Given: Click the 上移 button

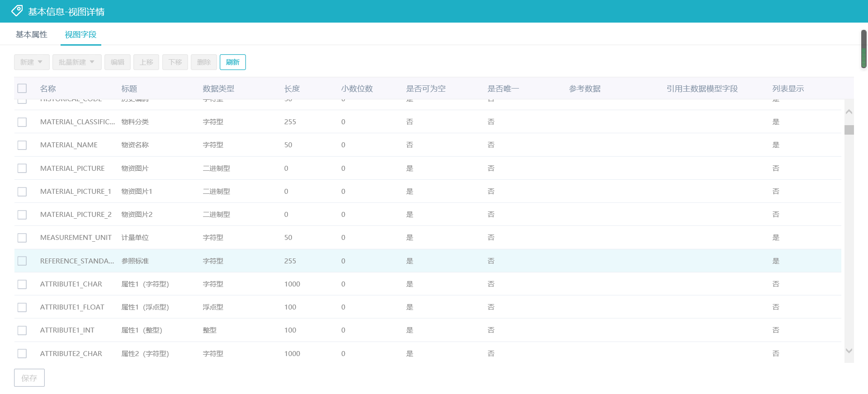Looking at the screenshot, I should 146,62.
